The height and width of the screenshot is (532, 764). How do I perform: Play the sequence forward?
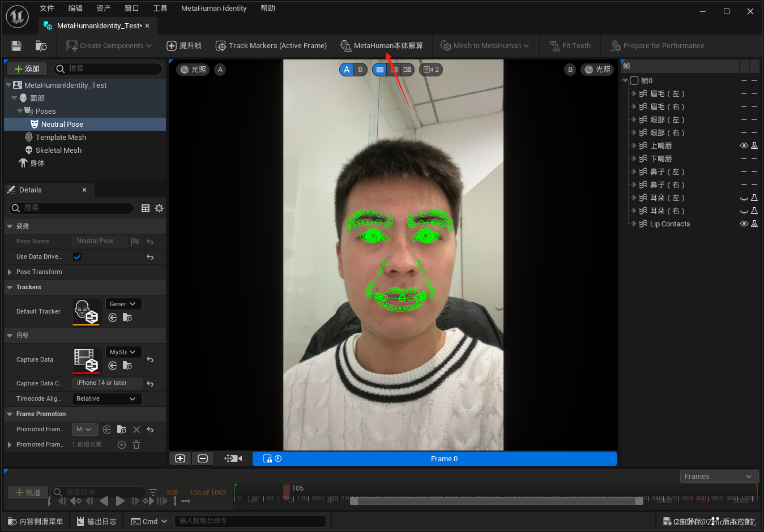pos(120,501)
